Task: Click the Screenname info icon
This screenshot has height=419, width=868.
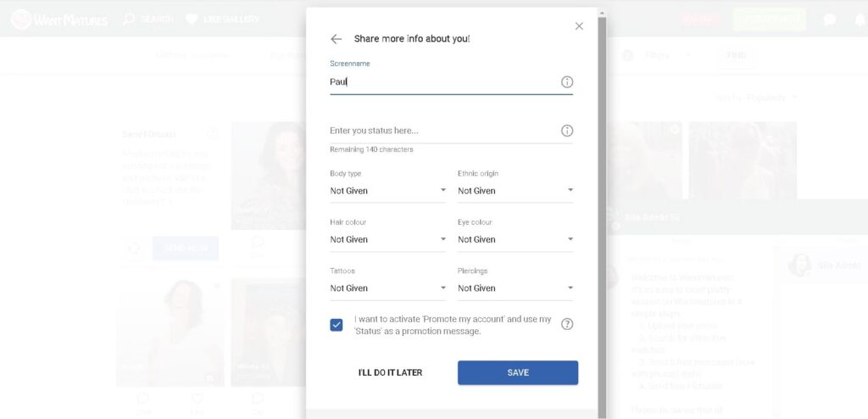Action: [567, 82]
